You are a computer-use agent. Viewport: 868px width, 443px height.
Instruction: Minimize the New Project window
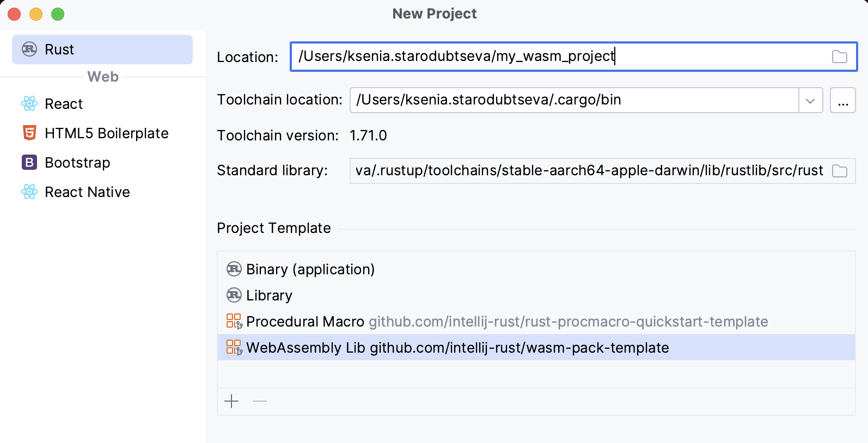36,14
